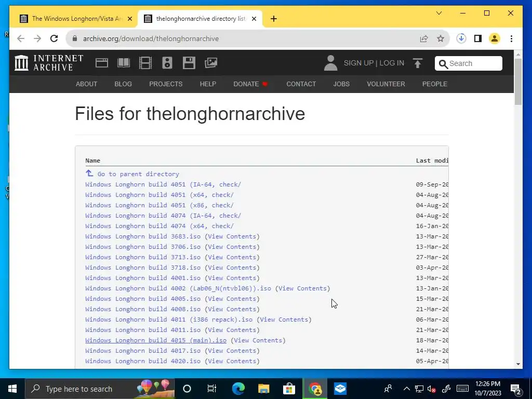View Contents of build 4011 (i386 repack).iso
The image size is (532, 399).
pyautogui.click(x=284, y=320)
